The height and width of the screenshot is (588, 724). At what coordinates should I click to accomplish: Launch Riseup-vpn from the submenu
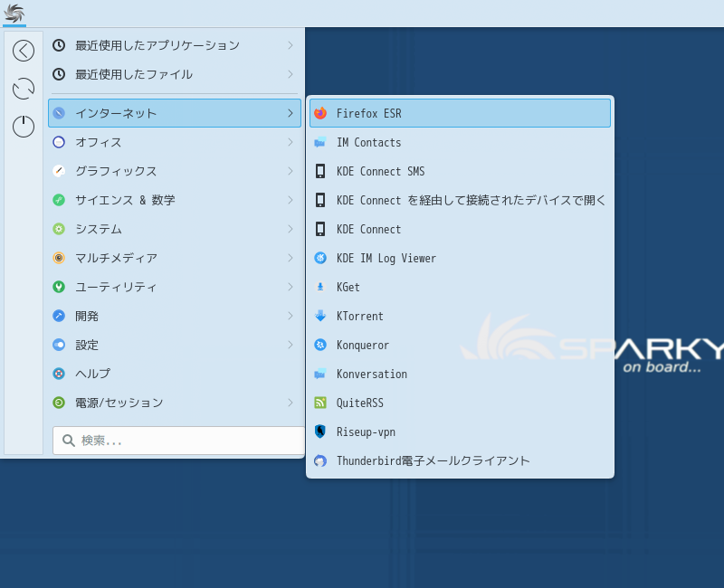click(x=460, y=432)
